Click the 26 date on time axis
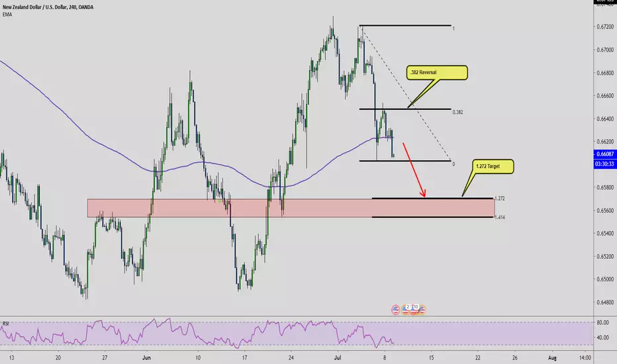 [514, 357]
